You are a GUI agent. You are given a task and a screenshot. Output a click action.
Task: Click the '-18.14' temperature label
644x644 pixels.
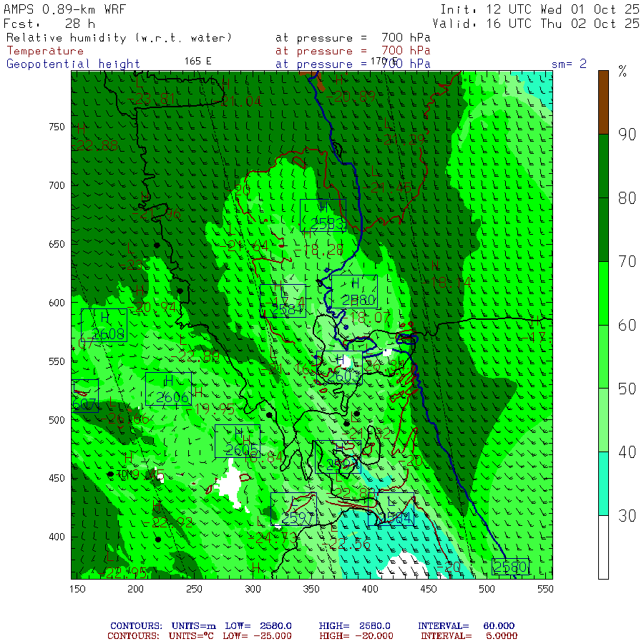point(448,282)
